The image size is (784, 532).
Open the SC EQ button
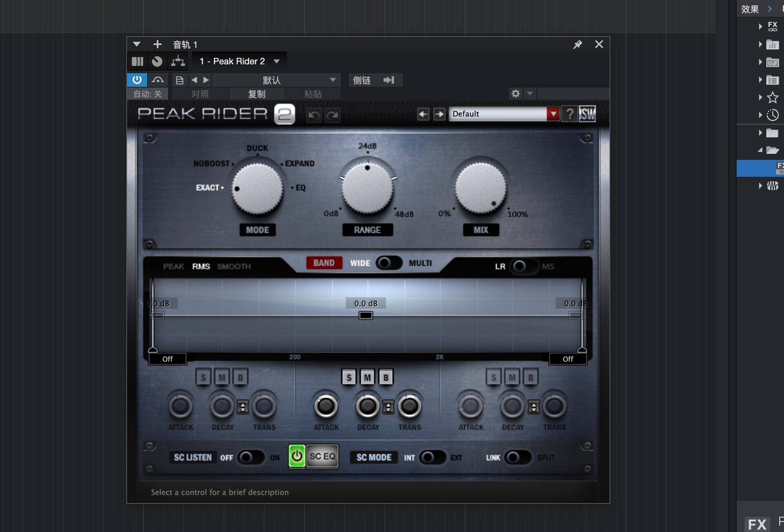[x=323, y=456]
